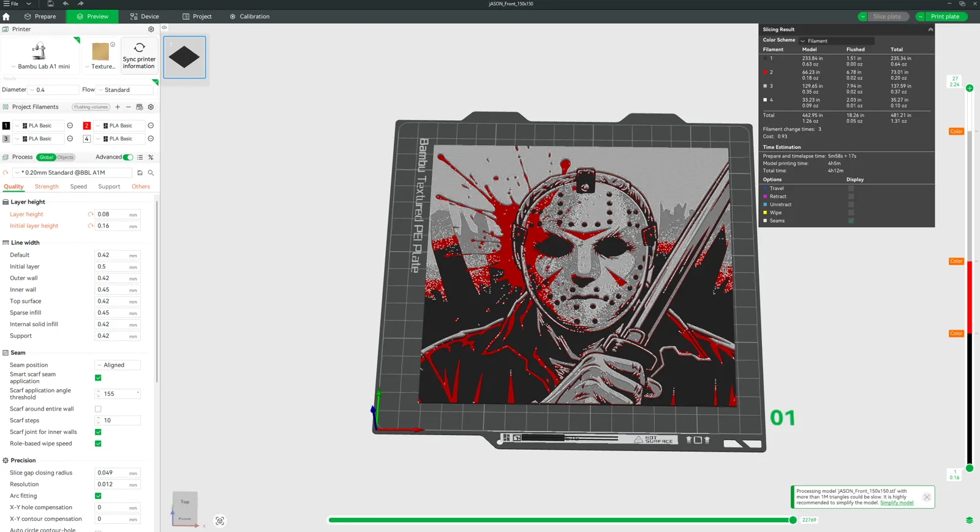
Task: Redo the last action
Action: tap(80, 4)
